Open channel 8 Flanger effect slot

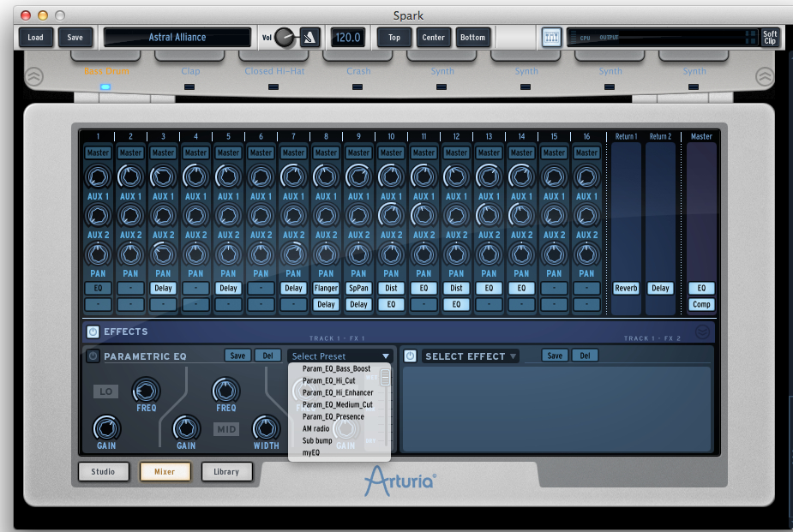click(x=326, y=288)
